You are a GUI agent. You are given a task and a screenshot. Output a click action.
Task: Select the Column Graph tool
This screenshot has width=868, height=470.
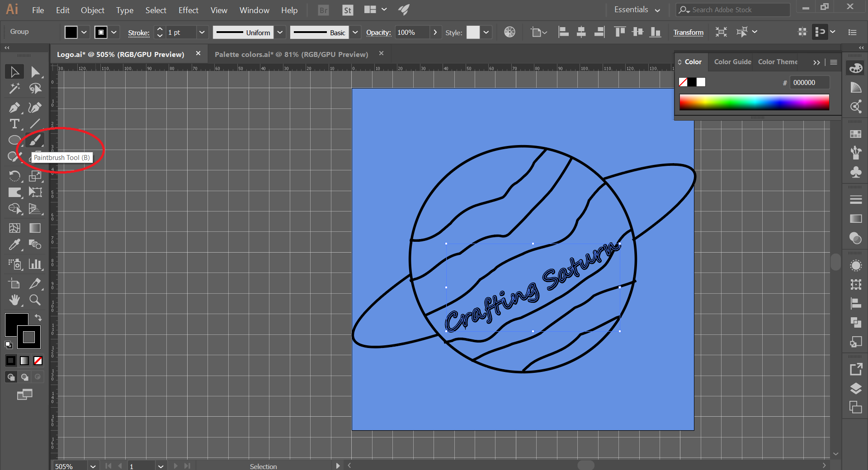[35, 264]
